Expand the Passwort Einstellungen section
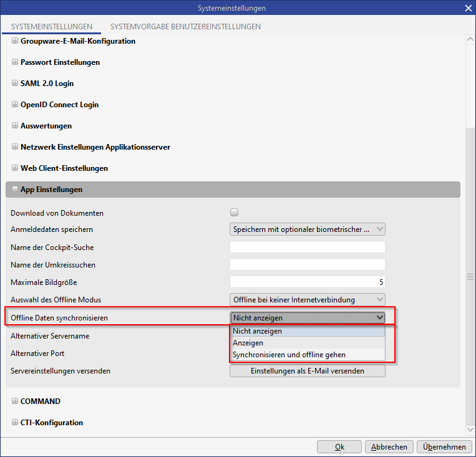Viewport: 476px width, 457px height. pos(15,62)
